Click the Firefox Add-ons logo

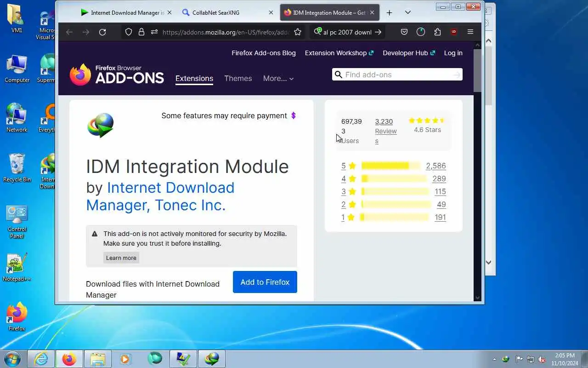tap(117, 75)
